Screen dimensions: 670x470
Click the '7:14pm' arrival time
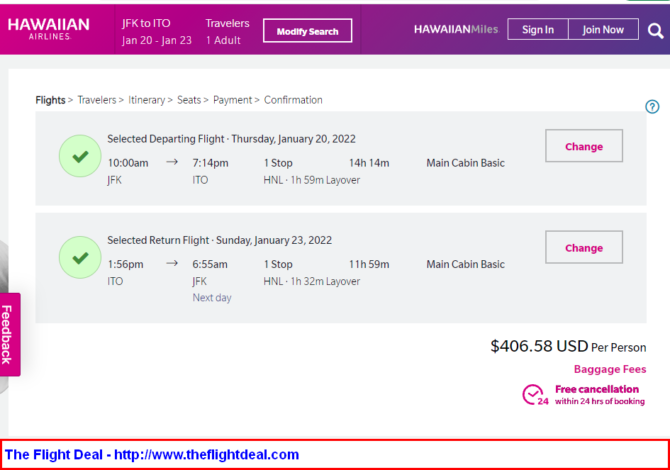point(210,163)
